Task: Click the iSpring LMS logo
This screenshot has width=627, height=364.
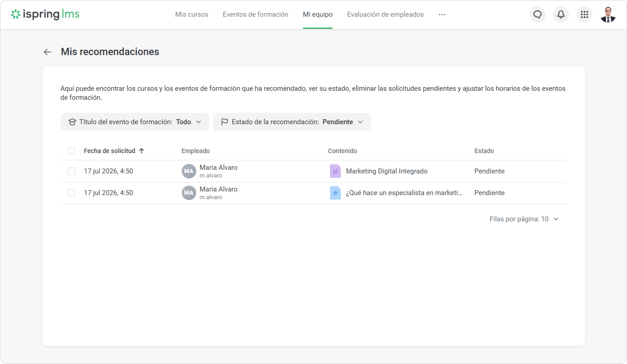Action: [x=45, y=14]
